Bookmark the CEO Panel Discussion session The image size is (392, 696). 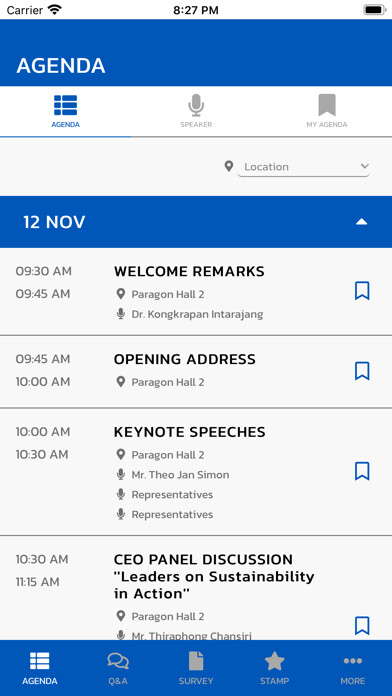click(362, 625)
